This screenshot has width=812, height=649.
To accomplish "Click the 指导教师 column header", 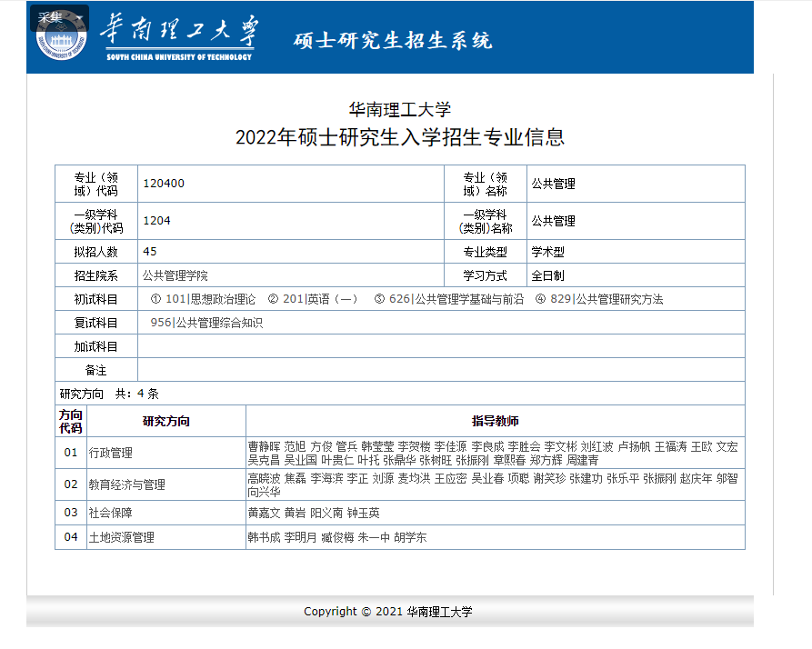I will (x=495, y=421).
